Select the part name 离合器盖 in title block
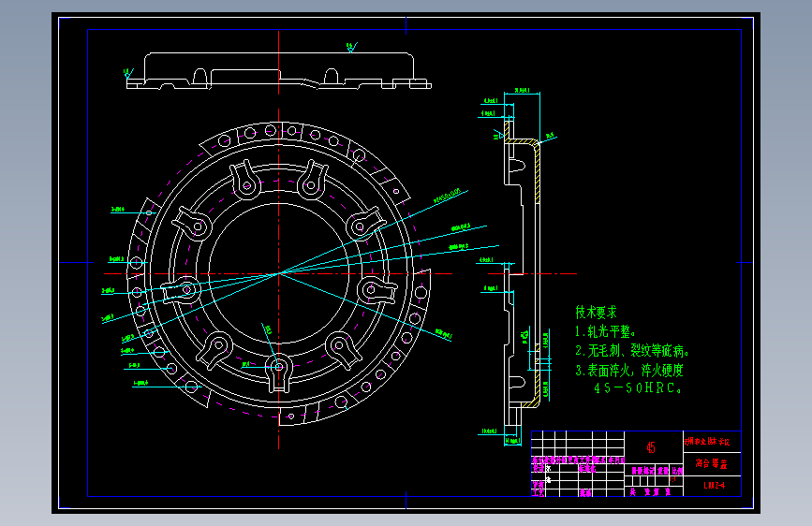The image size is (812, 526). click(711, 463)
